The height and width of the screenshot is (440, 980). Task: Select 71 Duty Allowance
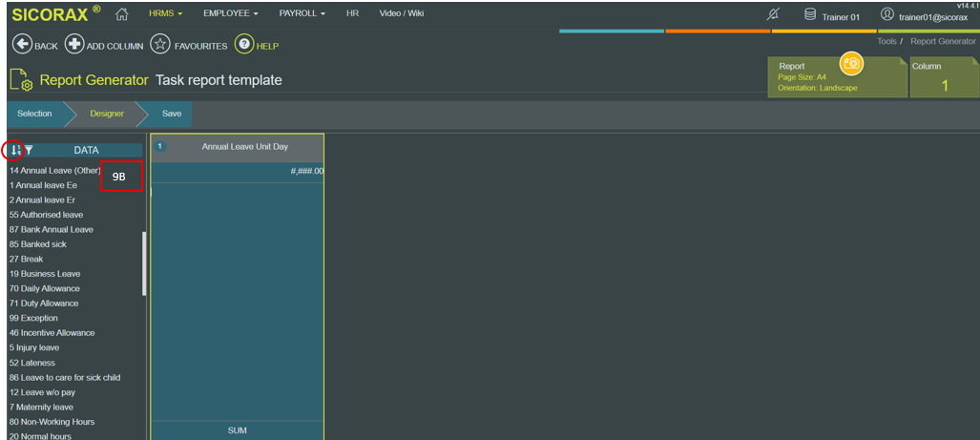click(44, 304)
